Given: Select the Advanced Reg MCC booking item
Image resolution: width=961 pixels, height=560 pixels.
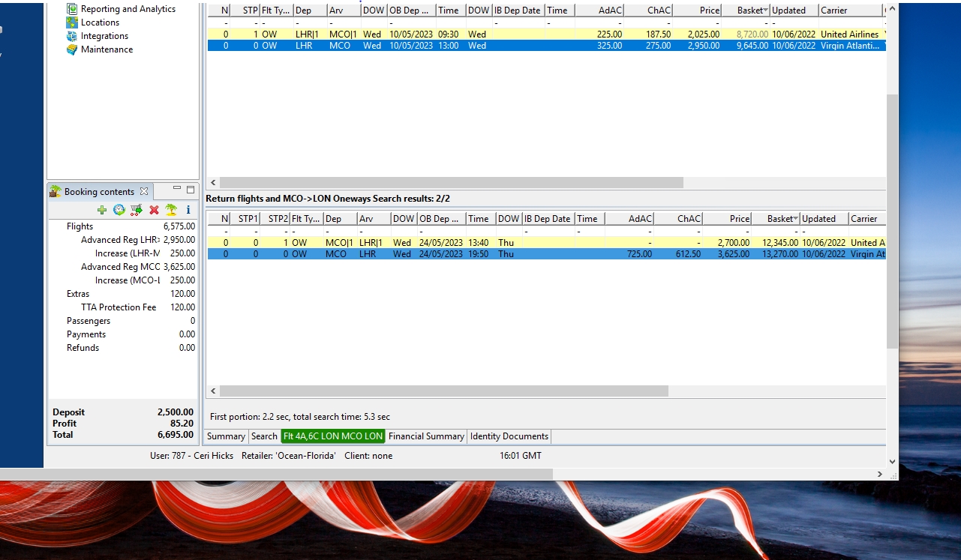Looking at the screenshot, I should (123, 267).
